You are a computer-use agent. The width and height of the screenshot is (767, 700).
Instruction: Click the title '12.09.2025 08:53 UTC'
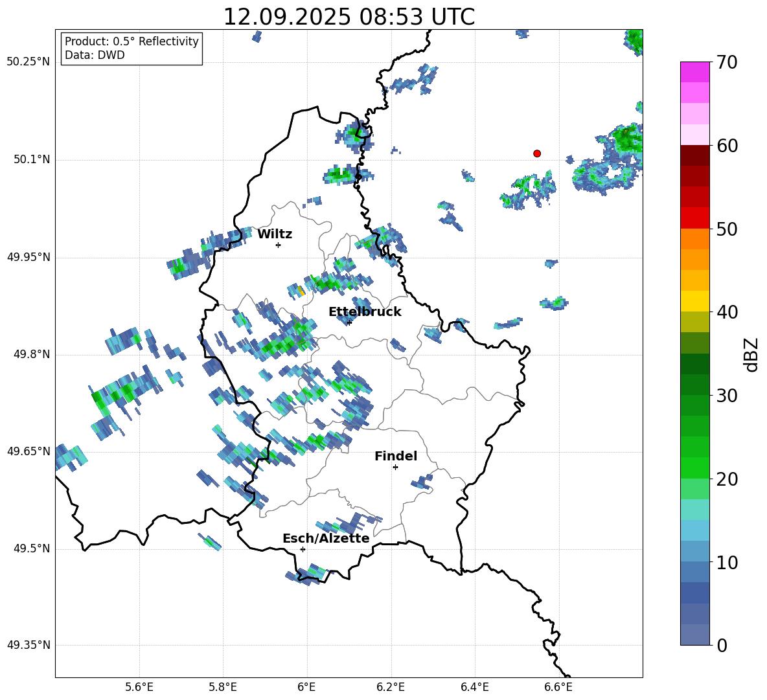coord(349,17)
